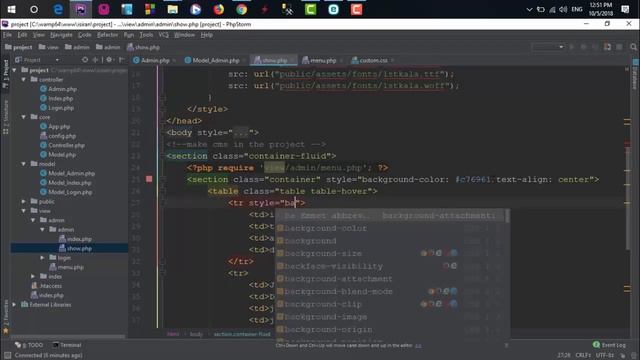The height and width of the screenshot is (360, 640).
Task: Click the scroll-from-source target icon in Project panel
Action: [85, 60]
